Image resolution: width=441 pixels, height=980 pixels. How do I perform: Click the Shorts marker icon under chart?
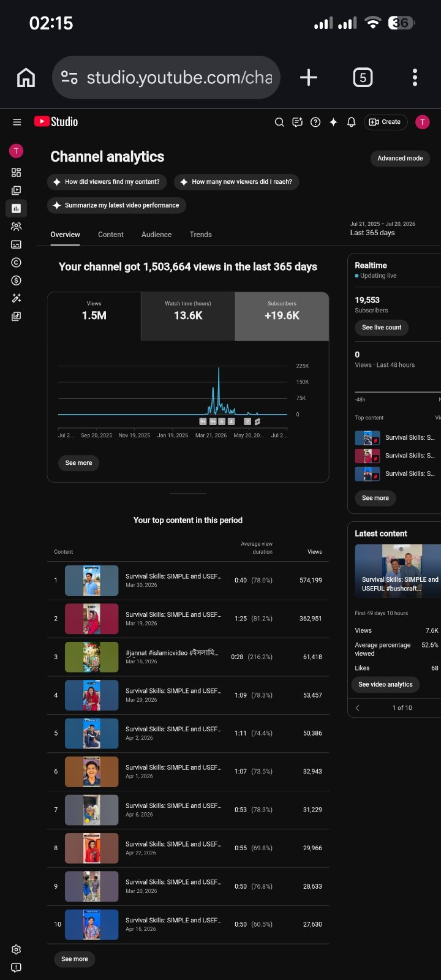click(257, 421)
